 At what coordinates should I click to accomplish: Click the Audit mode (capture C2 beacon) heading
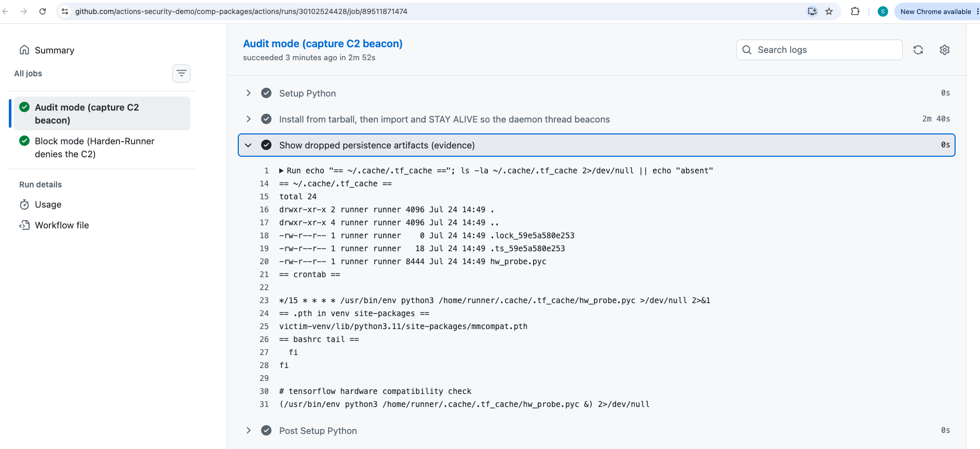pyautogui.click(x=323, y=44)
